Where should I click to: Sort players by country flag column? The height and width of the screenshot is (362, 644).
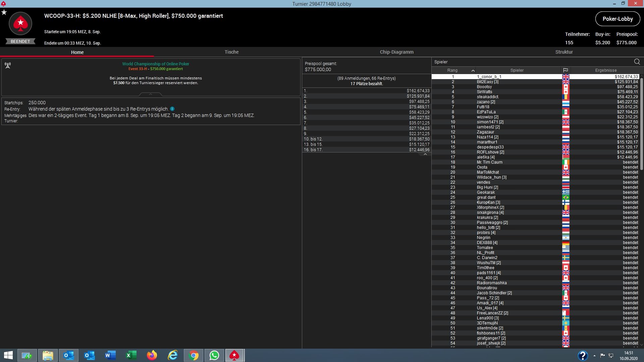coord(566,70)
